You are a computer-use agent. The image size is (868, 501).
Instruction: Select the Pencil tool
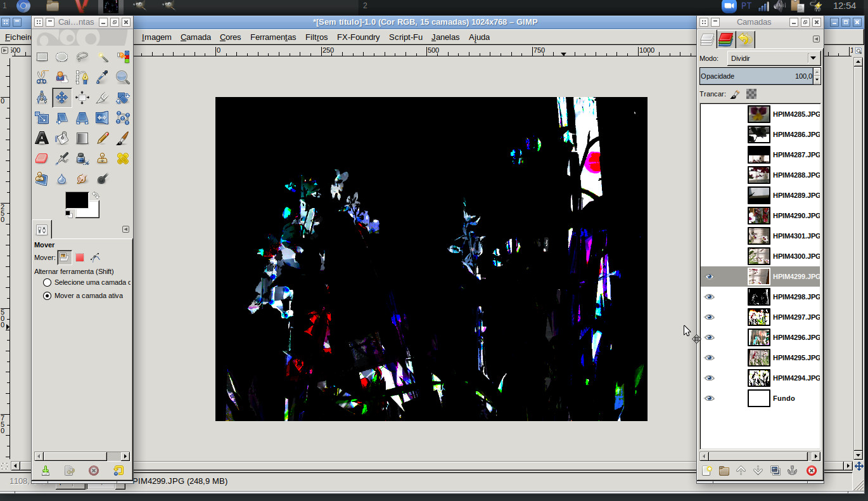103,138
